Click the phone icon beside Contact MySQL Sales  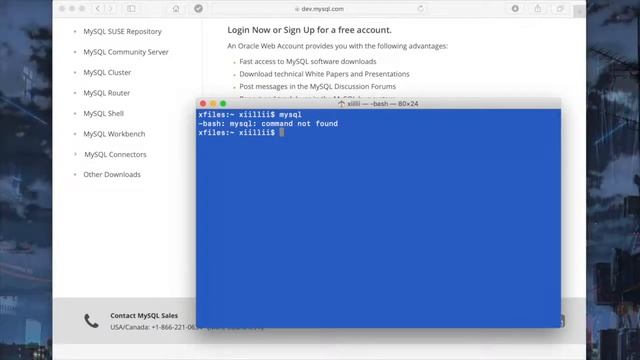pos(91,321)
